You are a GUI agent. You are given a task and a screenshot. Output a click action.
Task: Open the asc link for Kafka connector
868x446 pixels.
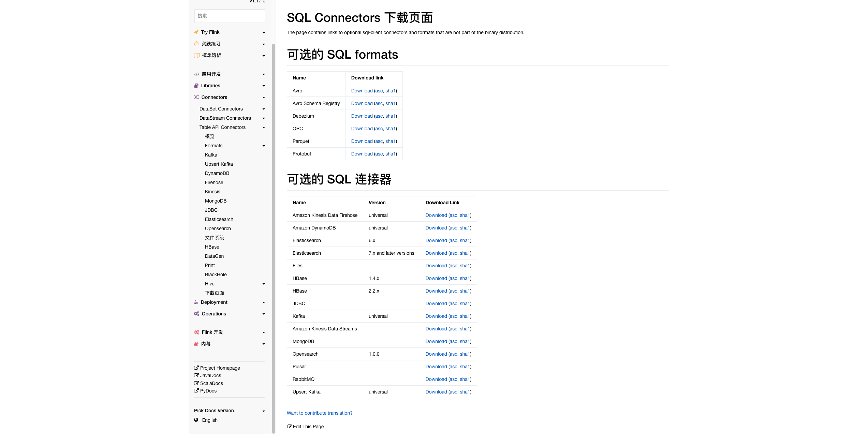pyautogui.click(x=453, y=316)
